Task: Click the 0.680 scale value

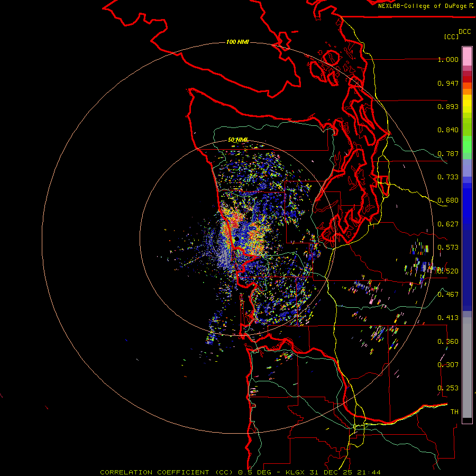Action: coord(448,200)
